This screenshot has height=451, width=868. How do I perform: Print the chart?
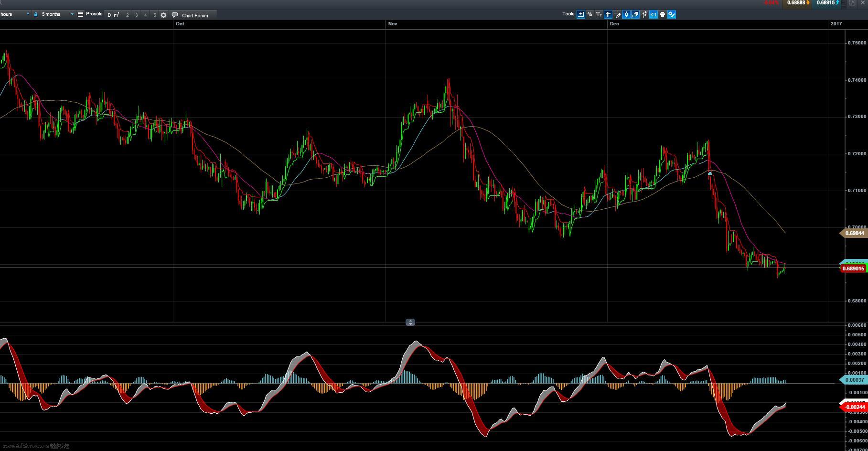[x=662, y=14]
